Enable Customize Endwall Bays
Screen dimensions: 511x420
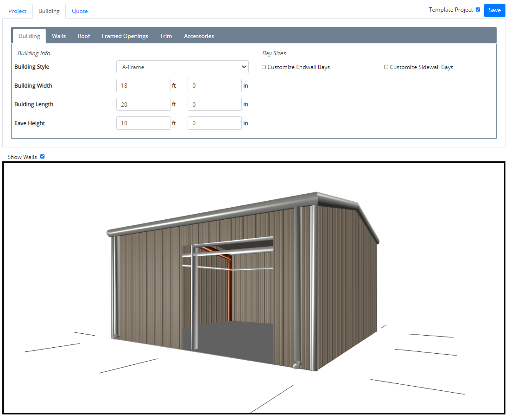click(264, 67)
